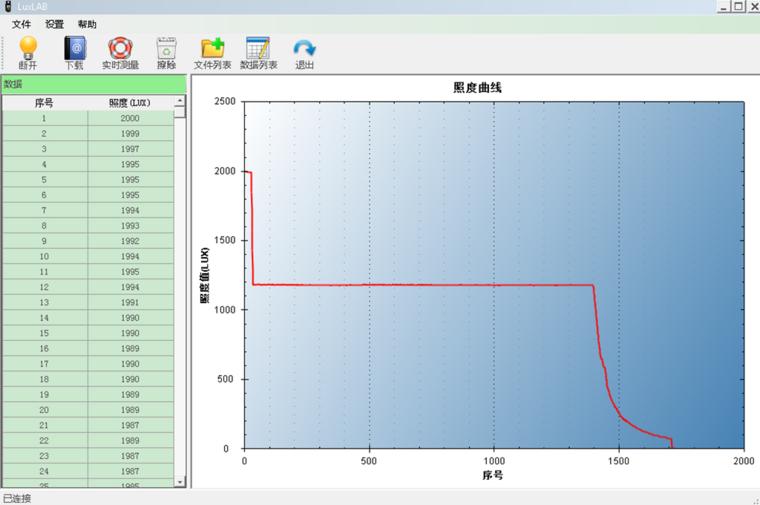Select the value 1989 in row 16
This screenshot has height=505, width=760.
pos(130,348)
